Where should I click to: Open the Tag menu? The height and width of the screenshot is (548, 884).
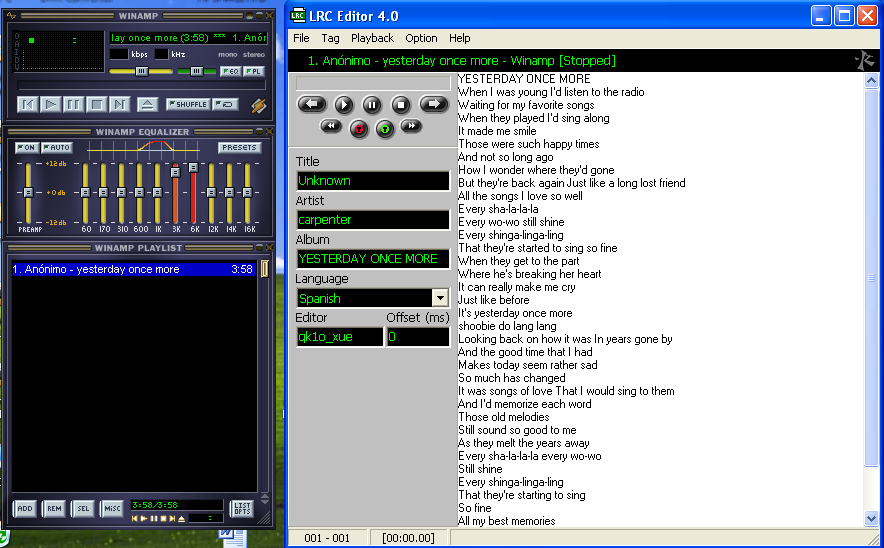pos(330,38)
